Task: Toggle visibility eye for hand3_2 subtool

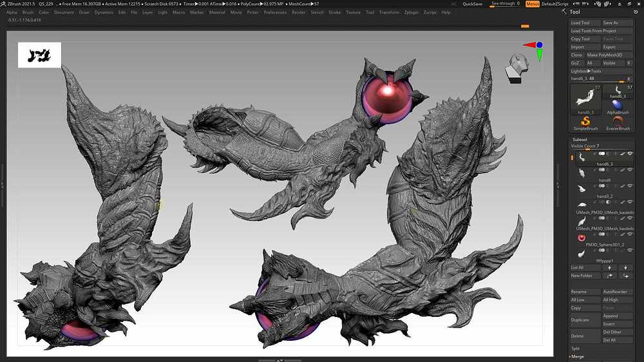Action: click(x=630, y=186)
